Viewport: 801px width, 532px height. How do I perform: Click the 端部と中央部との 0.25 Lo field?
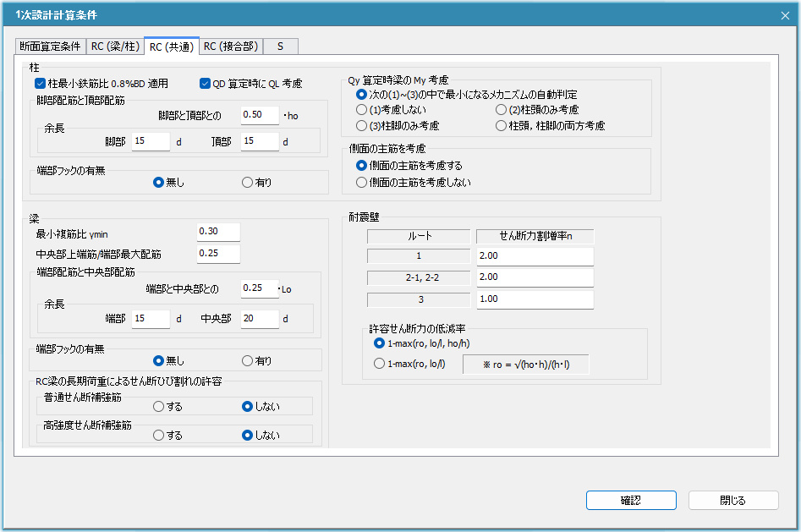(x=260, y=288)
